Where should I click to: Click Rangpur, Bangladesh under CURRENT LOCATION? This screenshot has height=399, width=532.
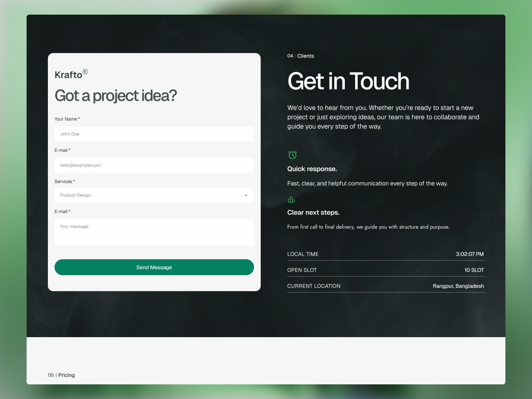(458, 286)
